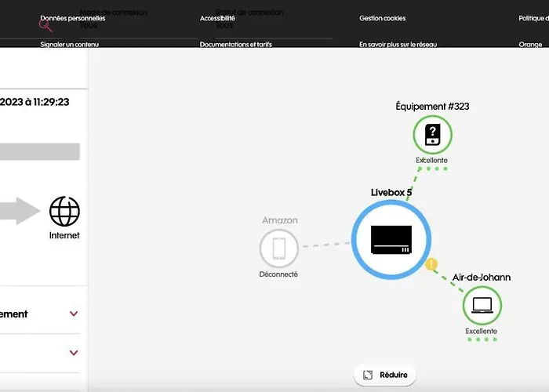Click the magnifier search icon
The image size is (549, 392).
(x=45, y=26)
